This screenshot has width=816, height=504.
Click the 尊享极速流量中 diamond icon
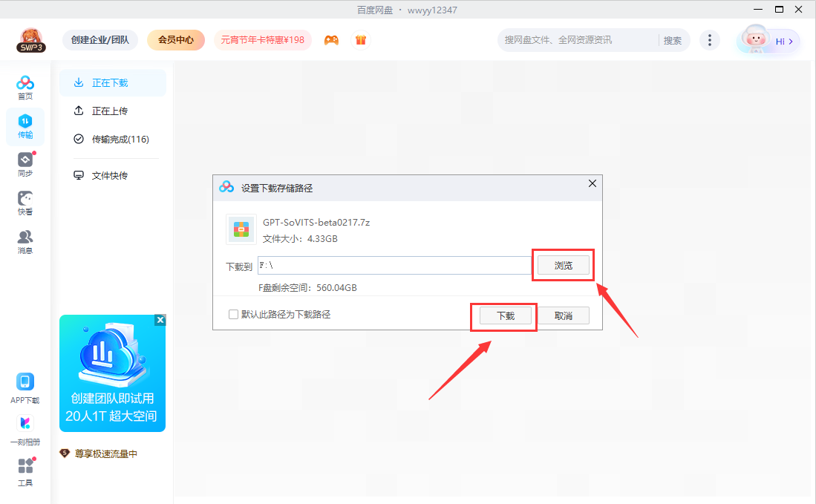tap(65, 454)
